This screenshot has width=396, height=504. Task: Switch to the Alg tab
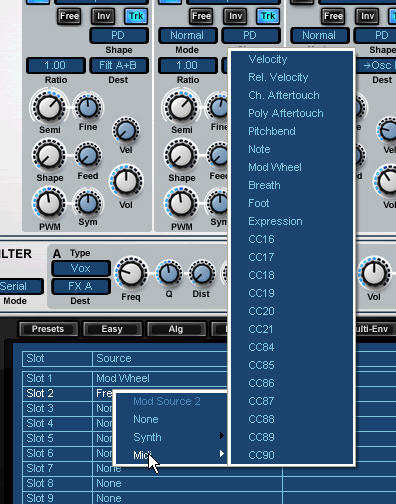click(176, 329)
